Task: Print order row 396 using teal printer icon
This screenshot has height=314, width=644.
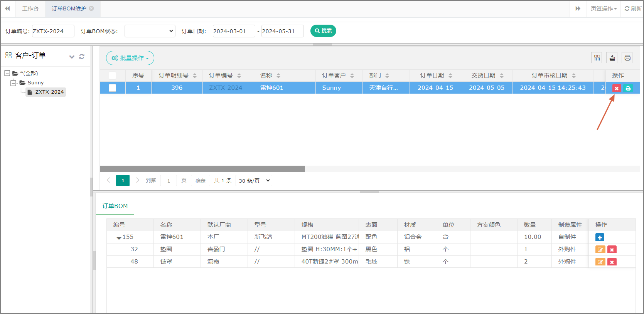Action: click(628, 88)
